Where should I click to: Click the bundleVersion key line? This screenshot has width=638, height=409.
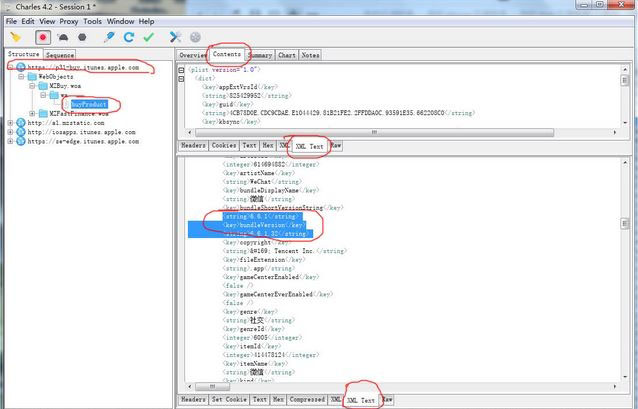(264, 225)
